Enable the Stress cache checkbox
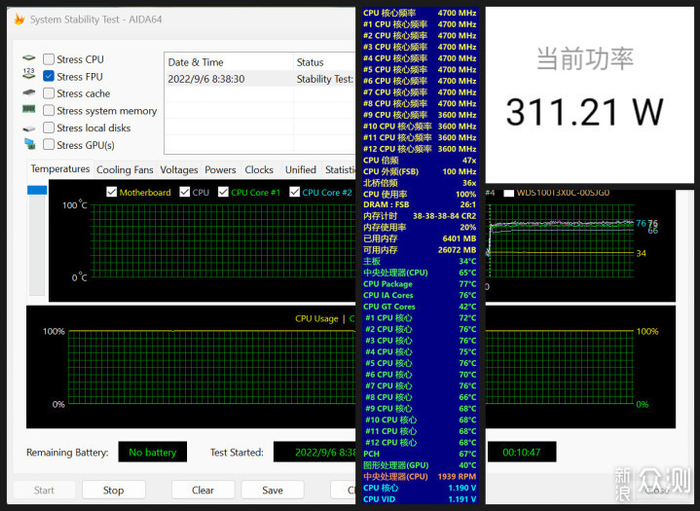The height and width of the screenshot is (511, 700). (x=49, y=93)
